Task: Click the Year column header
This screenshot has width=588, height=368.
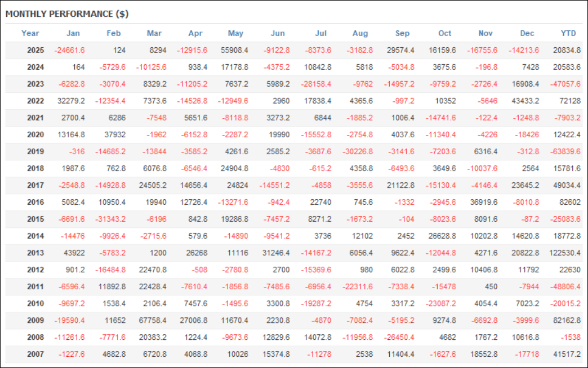Action: coord(30,33)
